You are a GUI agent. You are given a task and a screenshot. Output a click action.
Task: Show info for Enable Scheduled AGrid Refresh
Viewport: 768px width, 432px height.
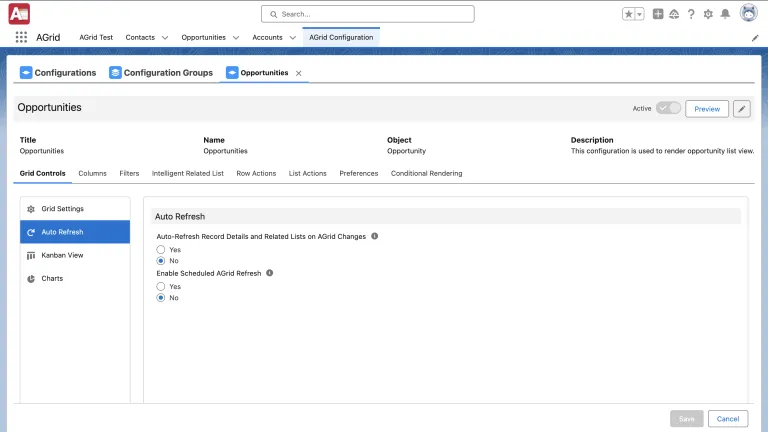click(x=269, y=273)
